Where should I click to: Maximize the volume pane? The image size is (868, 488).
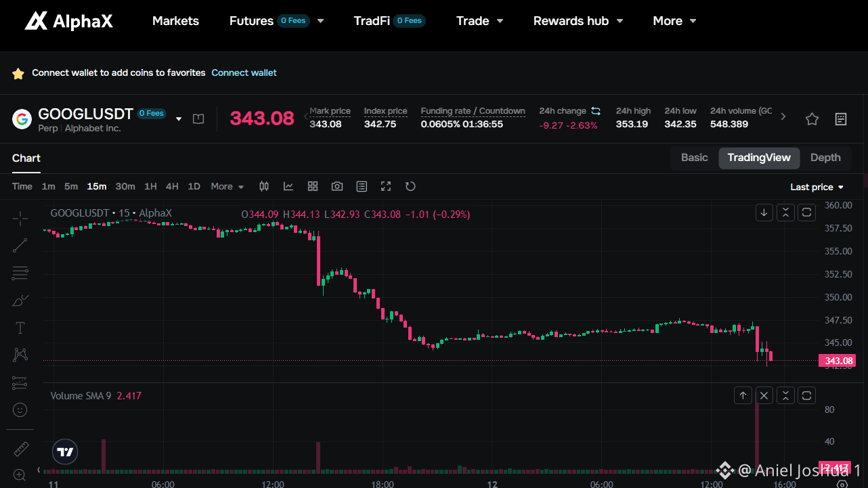point(807,396)
